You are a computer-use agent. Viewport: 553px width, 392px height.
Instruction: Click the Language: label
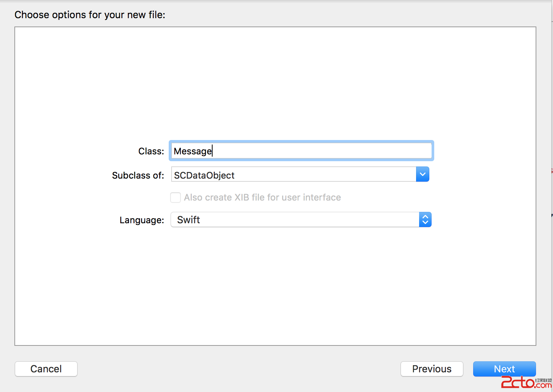click(x=141, y=220)
